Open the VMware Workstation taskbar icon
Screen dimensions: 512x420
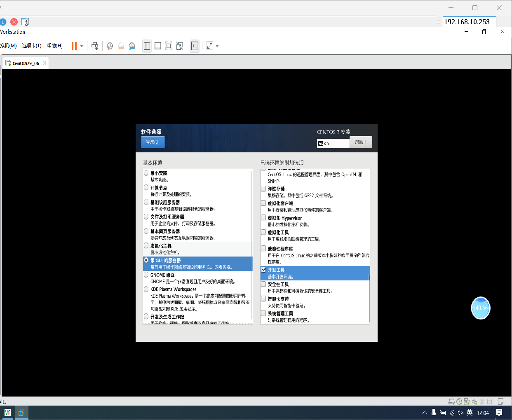point(21,413)
